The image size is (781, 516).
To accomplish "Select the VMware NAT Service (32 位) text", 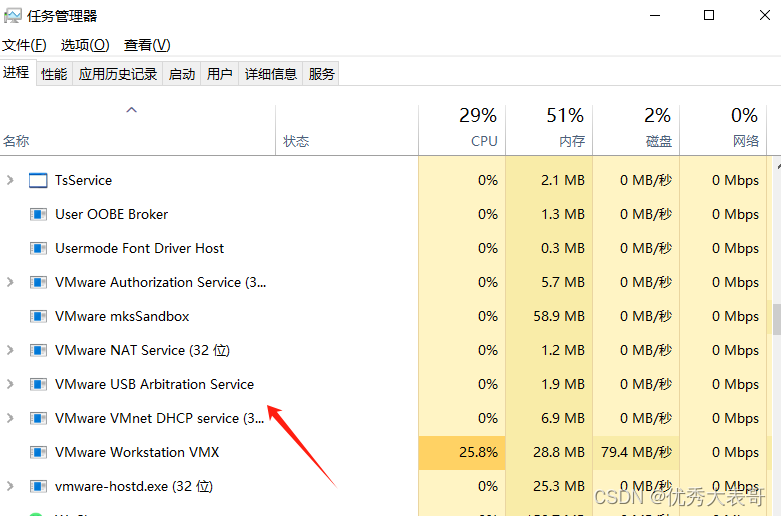I will 142,350.
